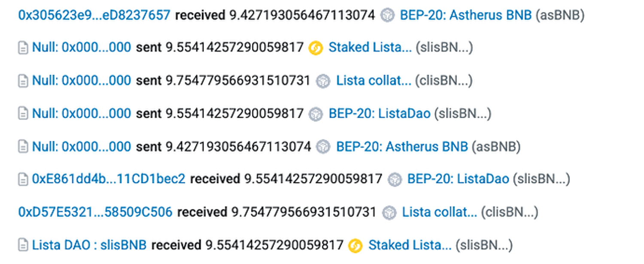Open Lista DAO : slisBNB address link

pyautogui.click(x=89, y=245)
